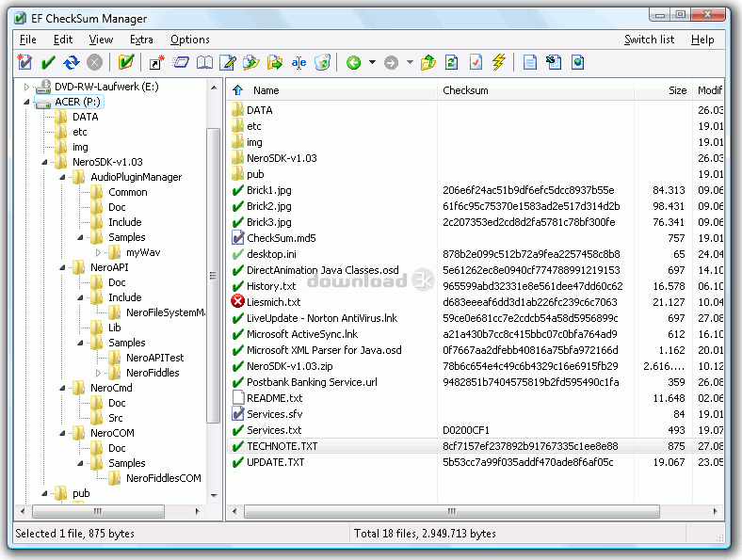
Task: Click the recycle bin delete icon
Action: tap(322, 62)
